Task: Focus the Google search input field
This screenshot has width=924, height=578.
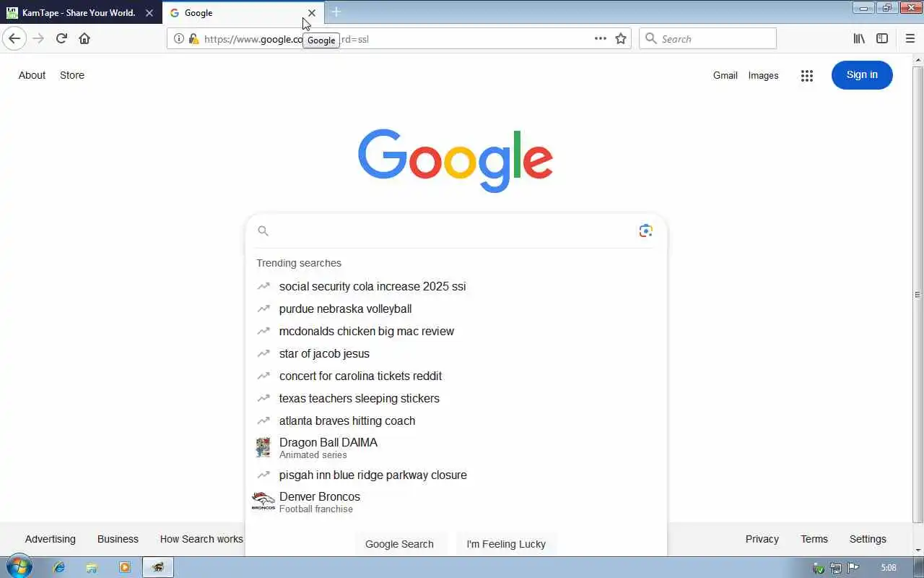Action: (453, 231)
